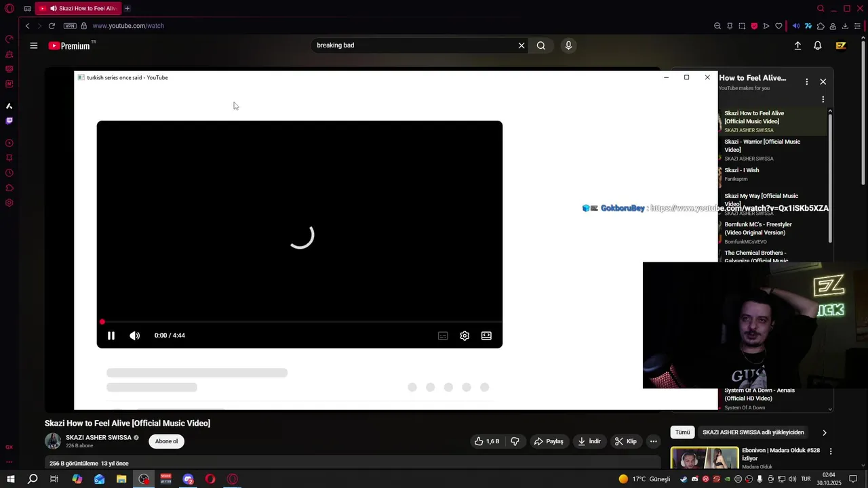This screenshot has height=488, width=868.
Task: Start voice search with microphone
Action: click(568, 45)
